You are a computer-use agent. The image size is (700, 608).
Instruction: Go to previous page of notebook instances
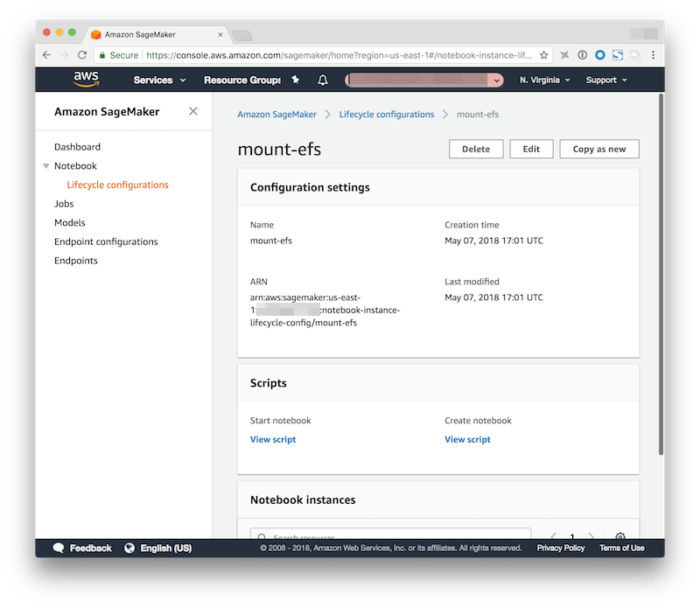click(554, 535)
